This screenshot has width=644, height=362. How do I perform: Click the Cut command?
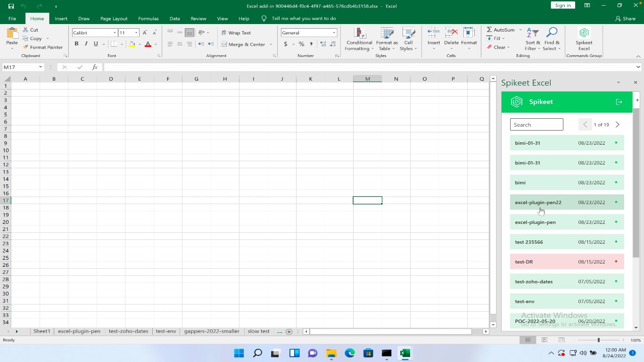tap(31, 30)
